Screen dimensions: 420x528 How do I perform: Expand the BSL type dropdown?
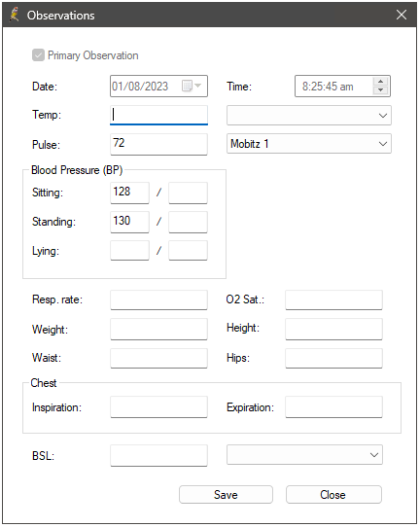[304, 455]
